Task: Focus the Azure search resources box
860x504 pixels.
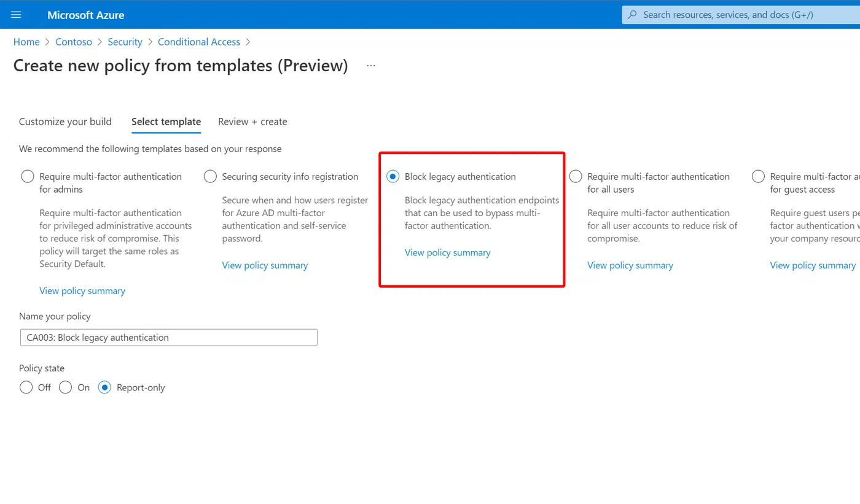Action: (741, 15)
